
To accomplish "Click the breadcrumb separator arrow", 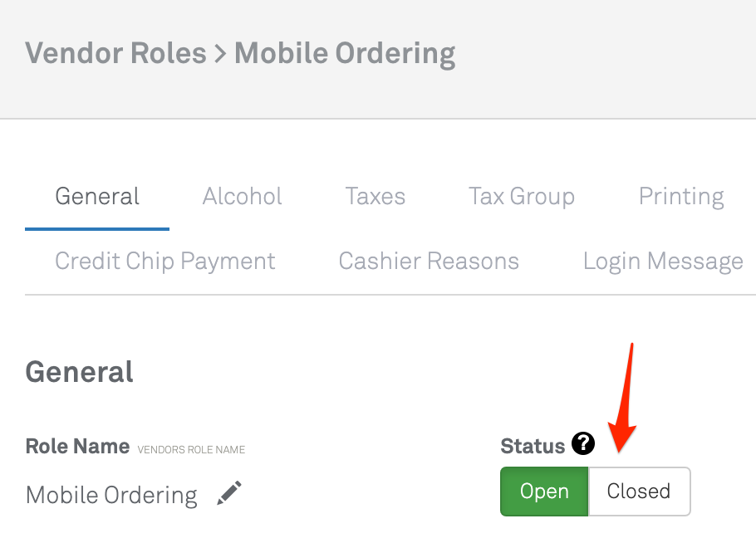I will click(x=220, y=55).
